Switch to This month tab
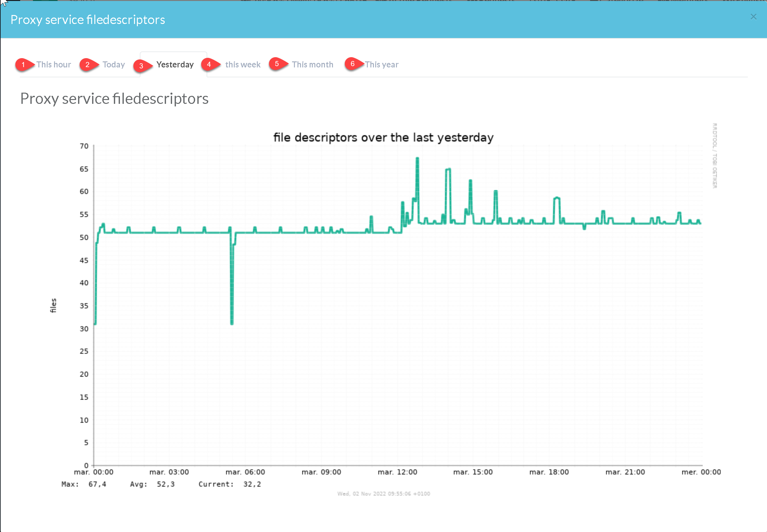Screen dimensions: 767x532 click(x=312, y=65)
